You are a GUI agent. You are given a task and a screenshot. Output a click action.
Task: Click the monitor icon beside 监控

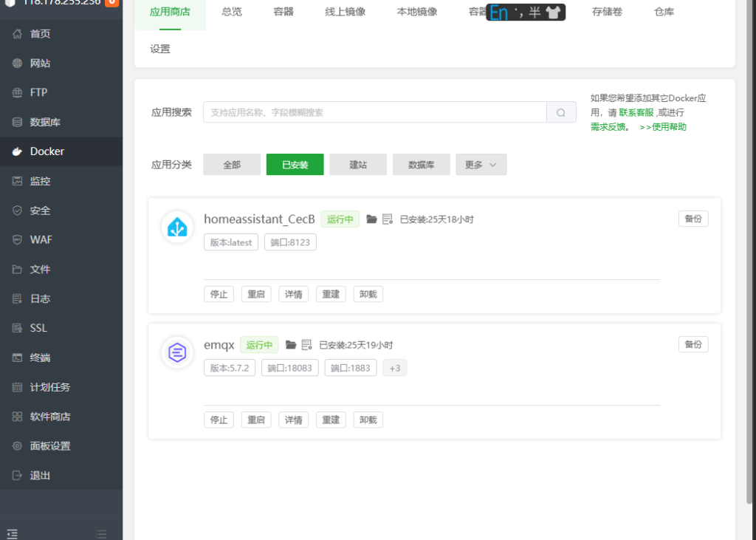click(18, 181)
